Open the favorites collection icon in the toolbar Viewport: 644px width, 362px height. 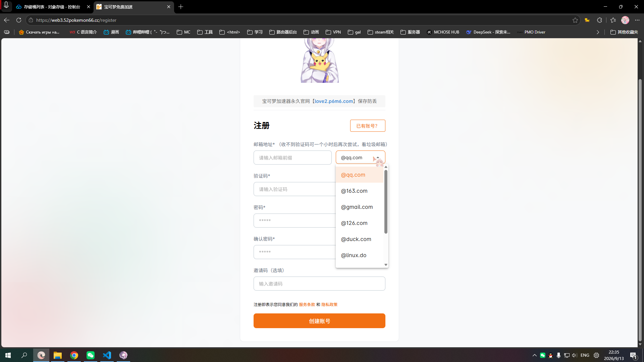click(x=613, y=20)
